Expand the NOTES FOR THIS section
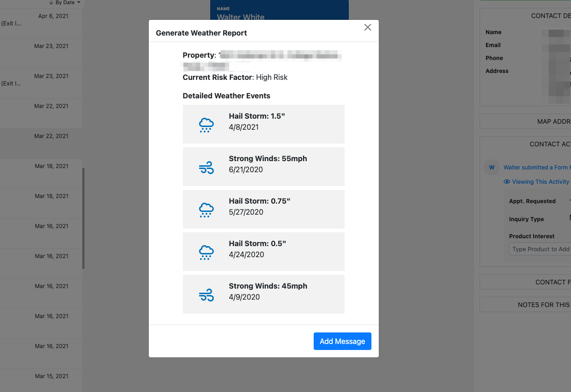The image size is (571, 392). (526, 305)
